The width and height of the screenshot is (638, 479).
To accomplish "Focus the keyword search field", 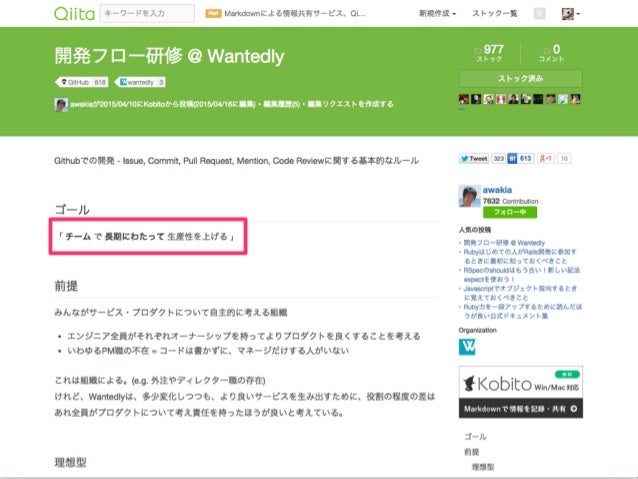I will [147, 13].
